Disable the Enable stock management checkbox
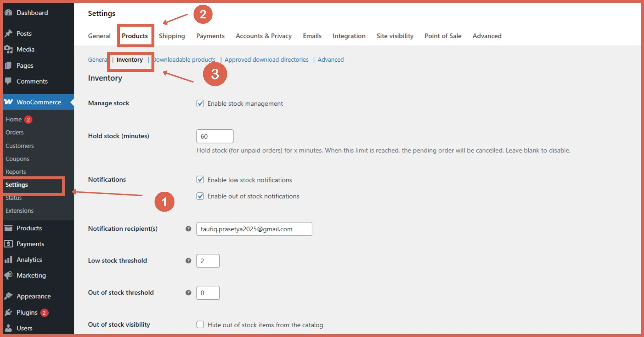This screenshot has height=337, width=644. [200, 103]
